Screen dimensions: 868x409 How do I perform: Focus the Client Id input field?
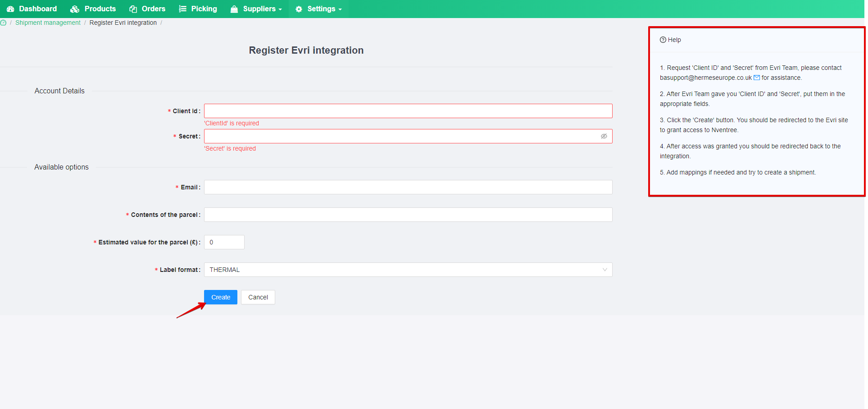(x=408, y=111)
